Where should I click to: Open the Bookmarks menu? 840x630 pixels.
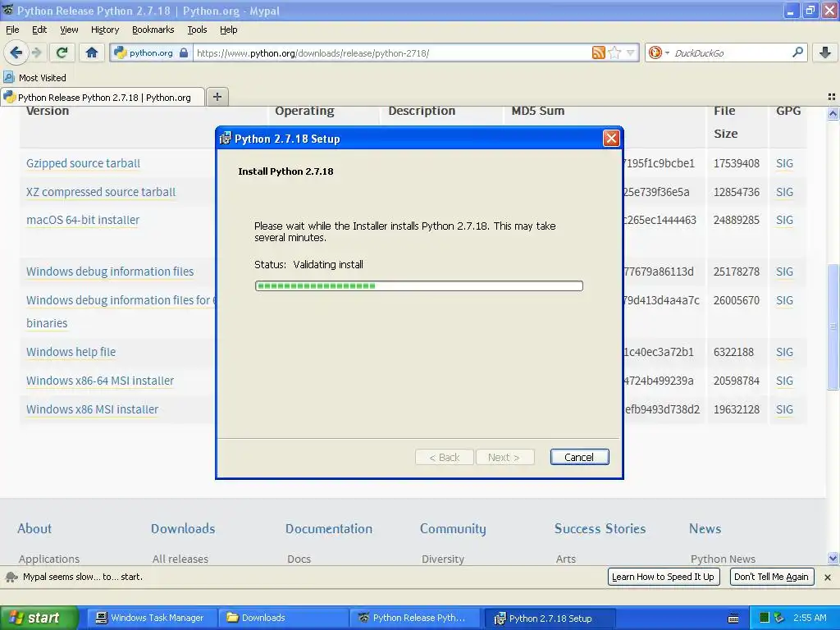(153, 30)
